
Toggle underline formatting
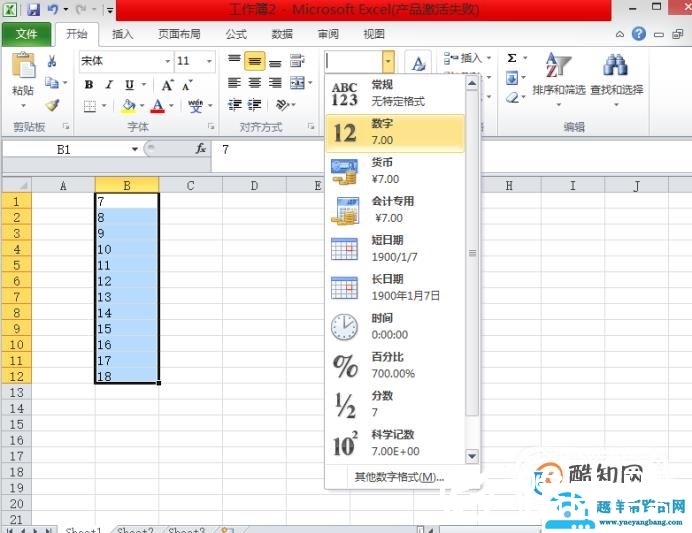coord(129,85)
